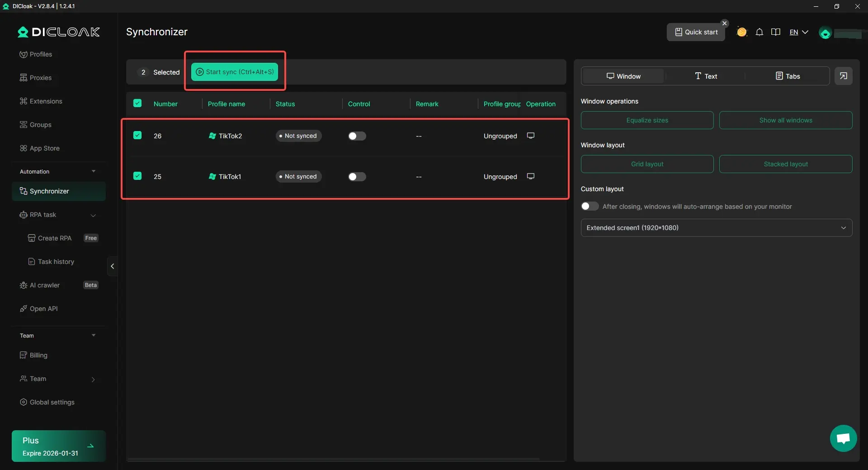Open the EN language dropdown
The height and width of the screenshot is (470, 868).
(x=798, y=32)
